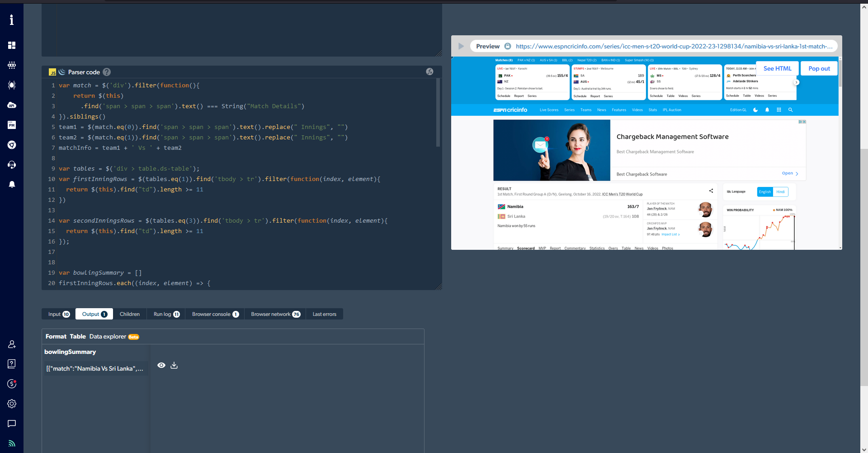Switch language toggle to Hindi on scorecard
This screenshot has width=868, height=453.
click(x=781, y=192)
